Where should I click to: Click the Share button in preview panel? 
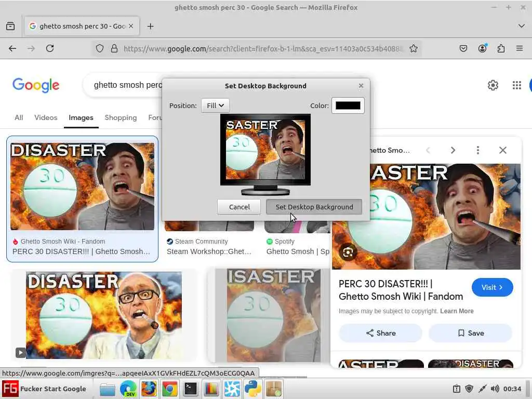pyautogui.click(x=381, y=333)
